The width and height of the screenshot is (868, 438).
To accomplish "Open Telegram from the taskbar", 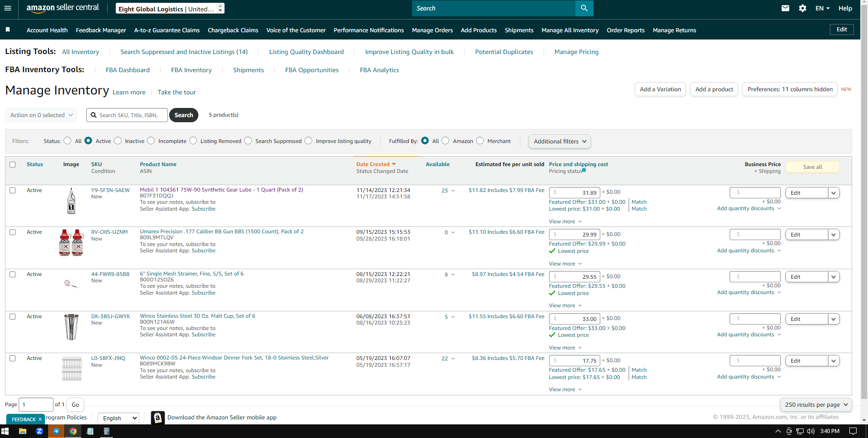I will click(56, 431).
